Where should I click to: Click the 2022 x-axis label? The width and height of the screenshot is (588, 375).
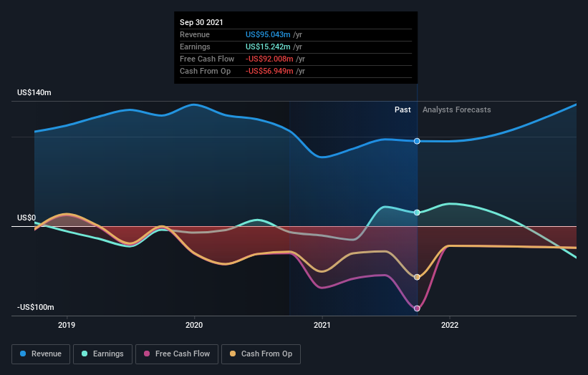(x=450, y=325)
